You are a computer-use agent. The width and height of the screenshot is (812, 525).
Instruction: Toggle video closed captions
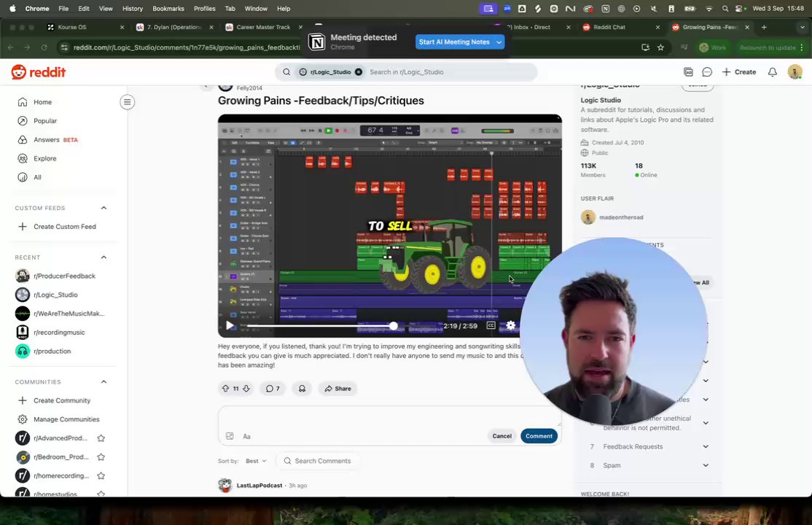pos(491,325)
